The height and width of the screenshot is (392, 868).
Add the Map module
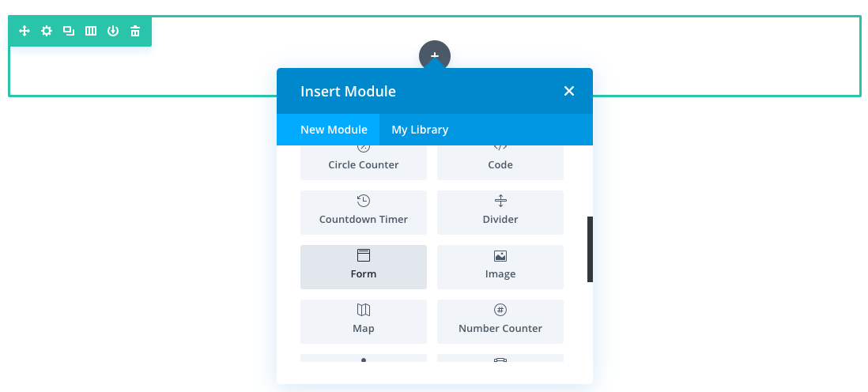364,322
